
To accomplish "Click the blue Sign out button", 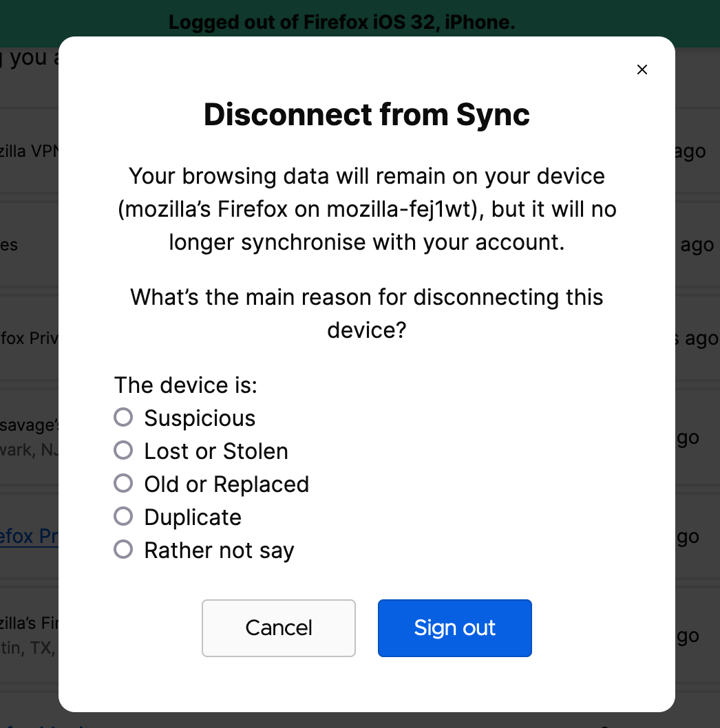I will point(454,628).
